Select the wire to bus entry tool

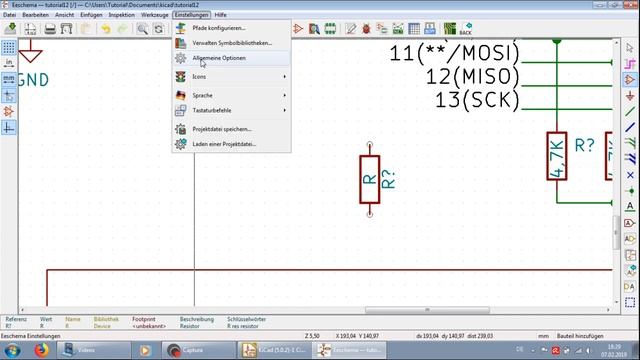pyautogui.click(x=630, y=143)
